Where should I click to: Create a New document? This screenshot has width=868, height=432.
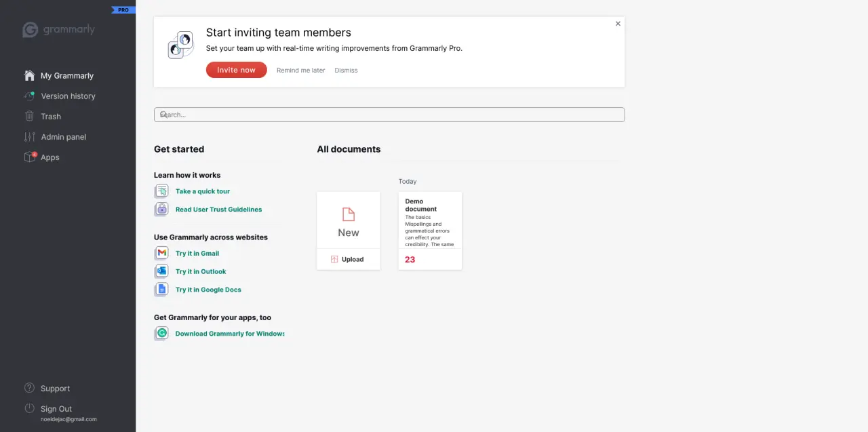349,220
